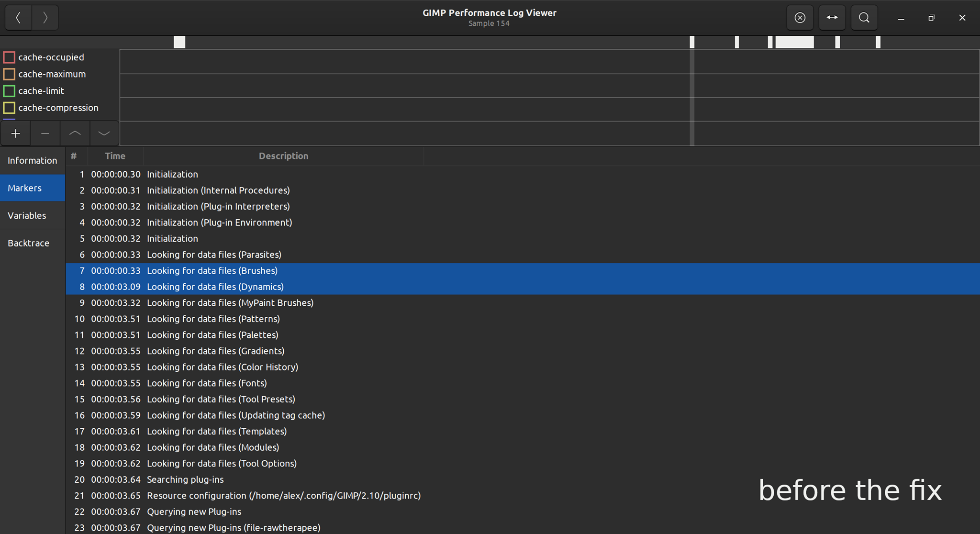980x534 pixels.
Task: Open the Information tab
Action: tap(33, 160)
